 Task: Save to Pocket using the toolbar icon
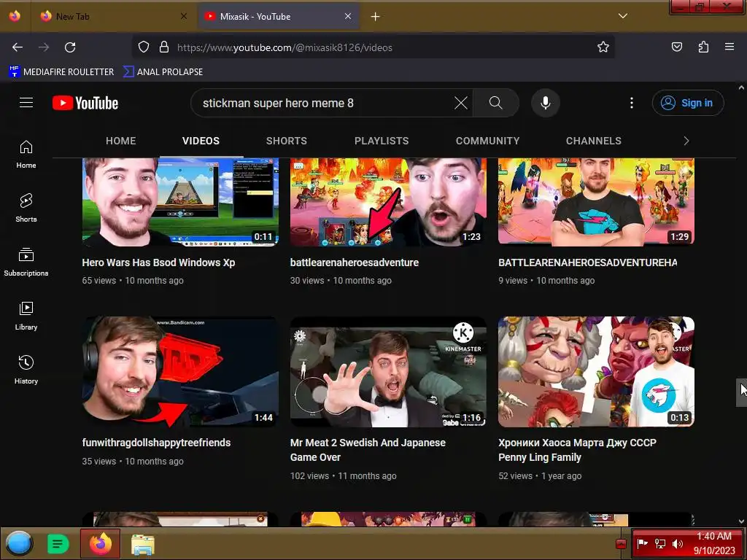[x=677, y=47]
